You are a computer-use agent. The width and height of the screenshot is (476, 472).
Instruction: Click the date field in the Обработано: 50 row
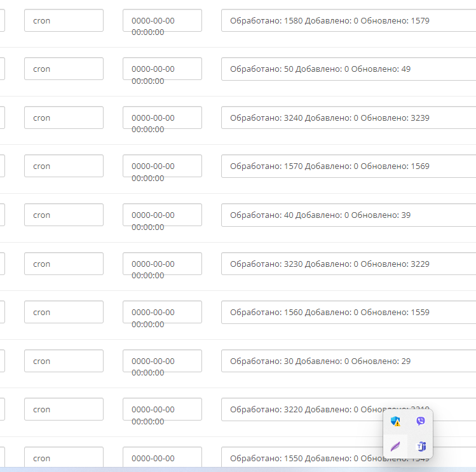[x=162, y=69]
